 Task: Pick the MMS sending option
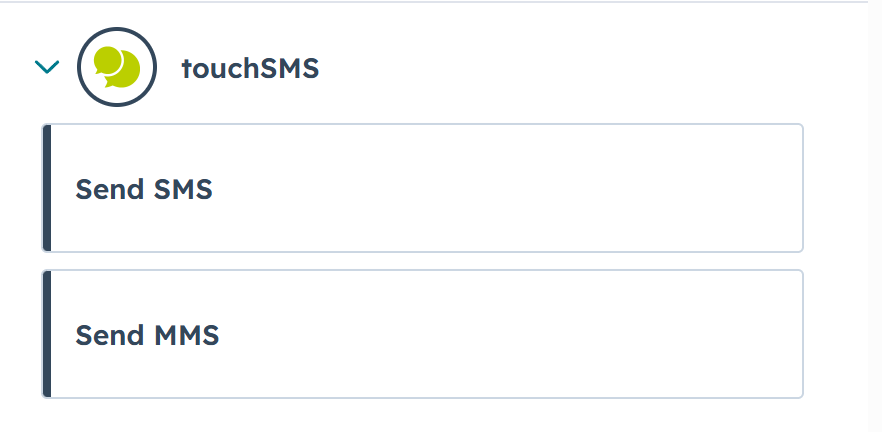point(422,334)
